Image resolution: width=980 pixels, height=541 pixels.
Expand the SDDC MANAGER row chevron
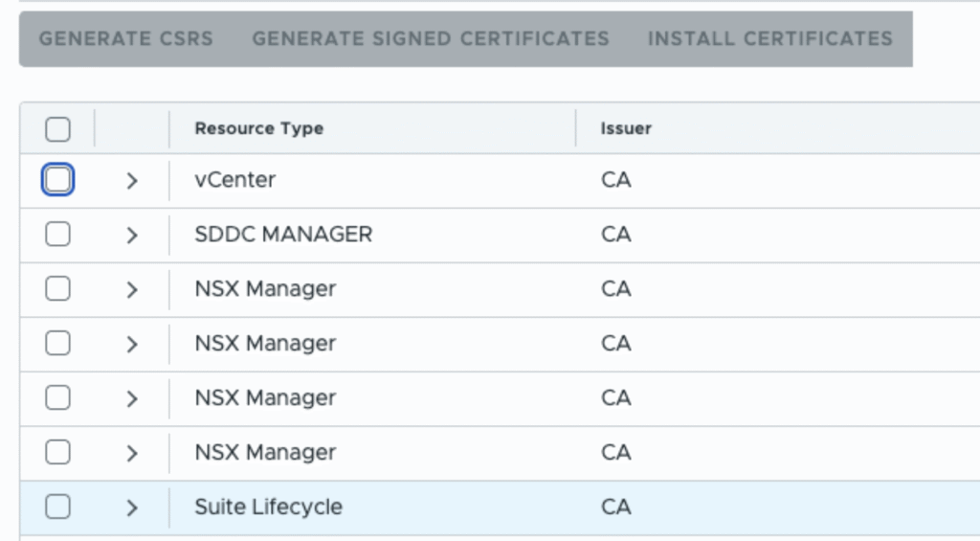point(132,235)
